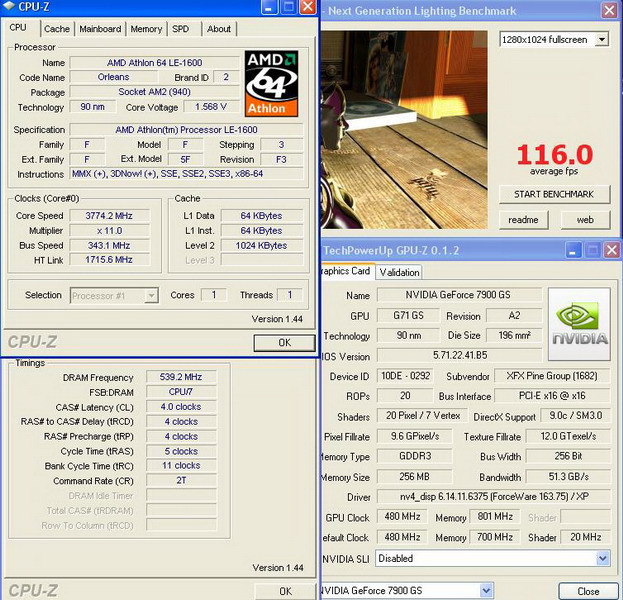Click the Bank Cycle Time value 11 clocks
Screen dimensions: 623x600
point(181,465)
